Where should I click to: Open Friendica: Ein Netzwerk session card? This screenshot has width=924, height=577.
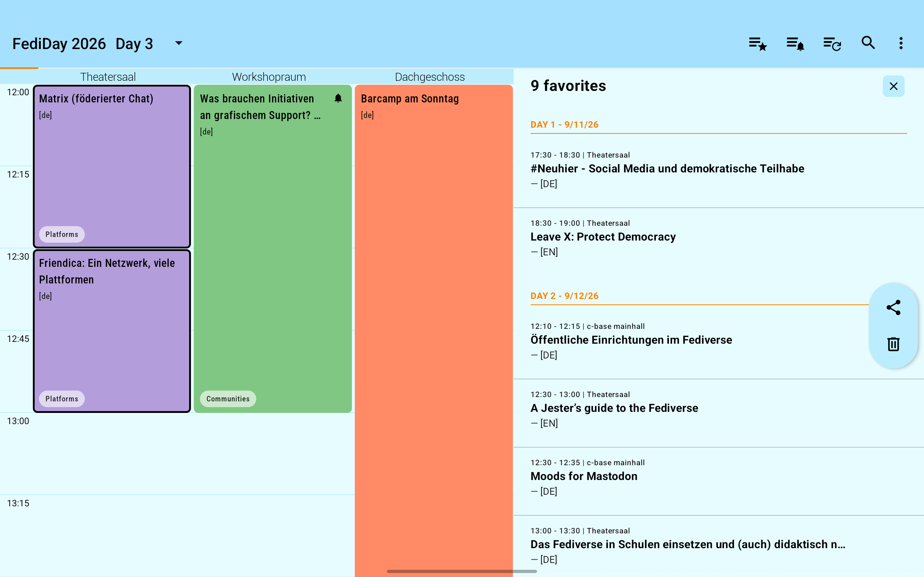point(112,331)
